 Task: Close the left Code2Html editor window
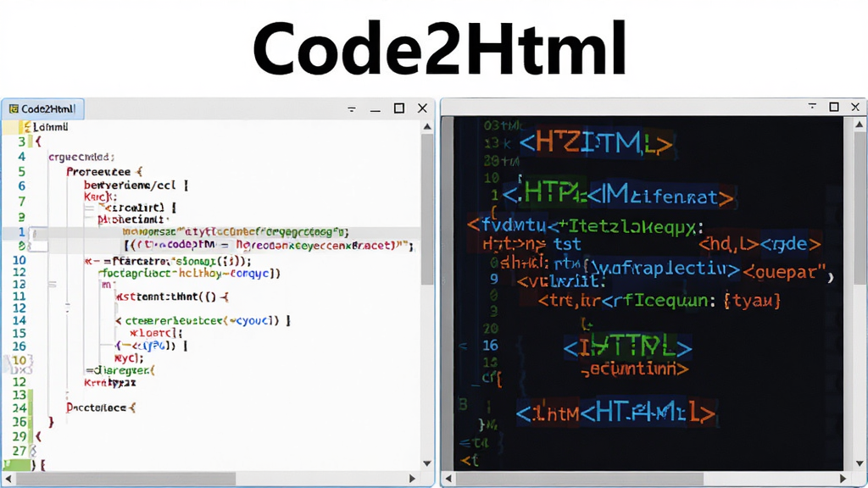click(422, 108)
